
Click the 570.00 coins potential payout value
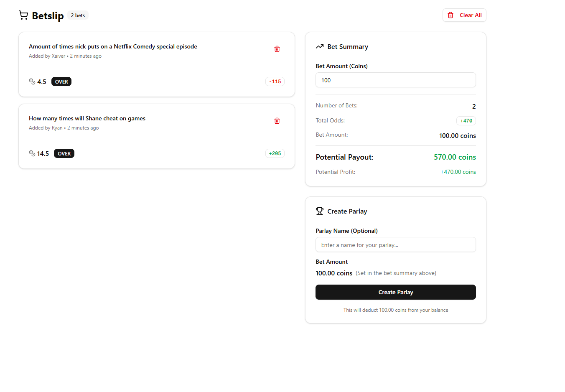pos(455,157)
